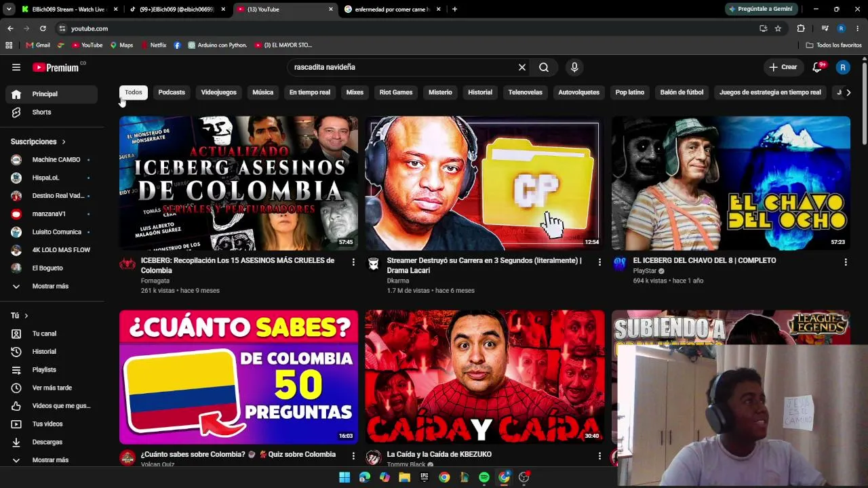Open the YouTube notifications bell
This screenshot has height=488, width=868.
(x=817, y=67)
